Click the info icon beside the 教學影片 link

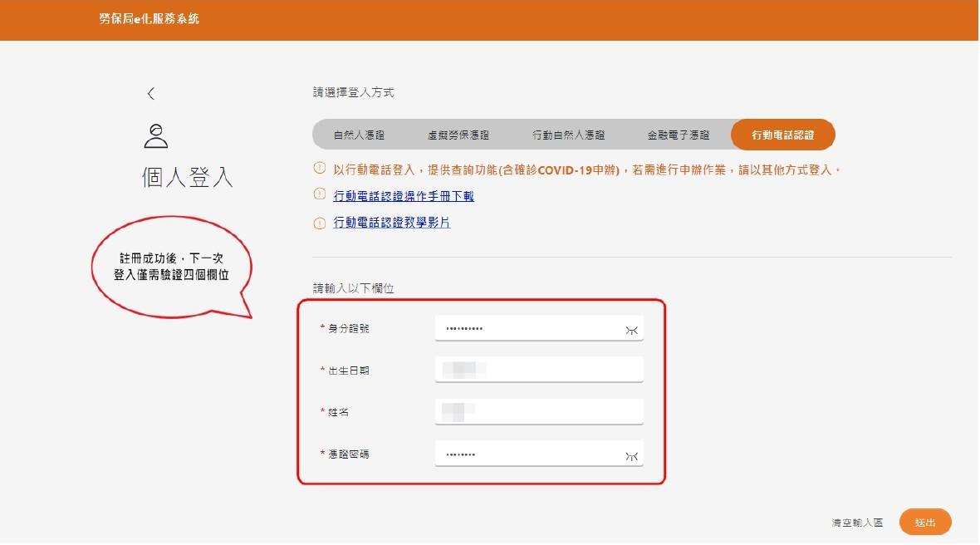coord(320,223)
